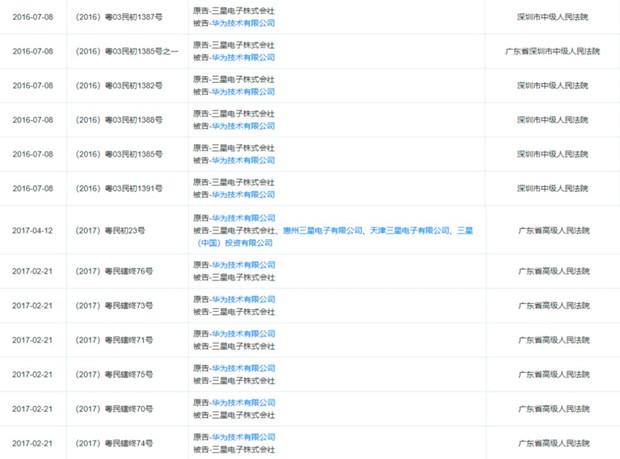Click the date 2017-04-12
This screenshot has width=620, height=459.
point(32,230)
